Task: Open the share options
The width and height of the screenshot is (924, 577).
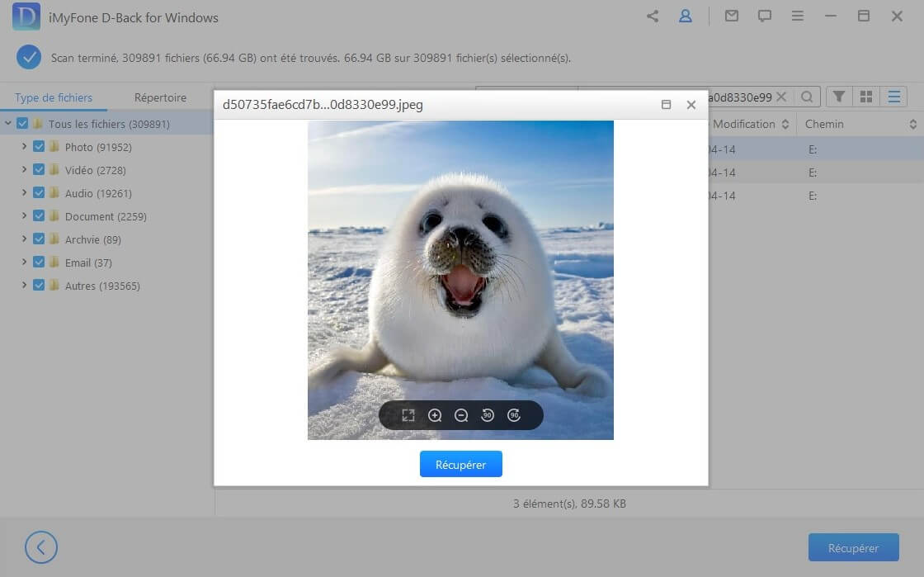Action: point(652,16)
